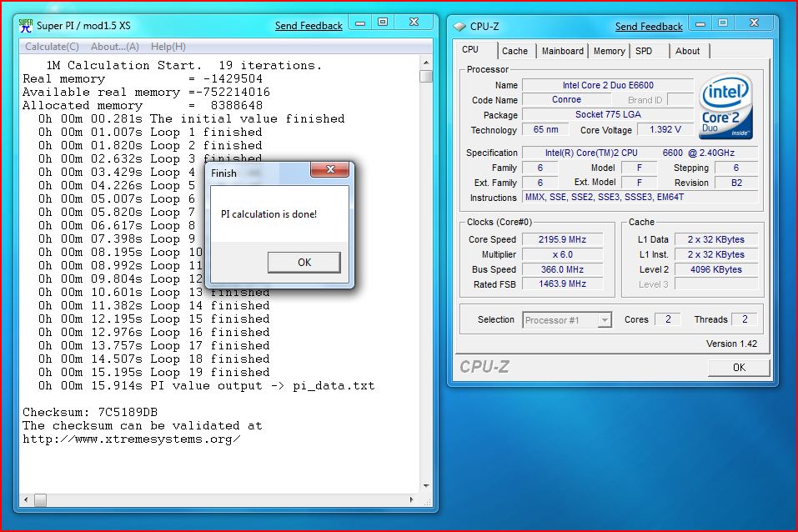Click the Instructions field listing MMX, SSE
This screenshot has width=798, height=532.
(x=640, y=197)
